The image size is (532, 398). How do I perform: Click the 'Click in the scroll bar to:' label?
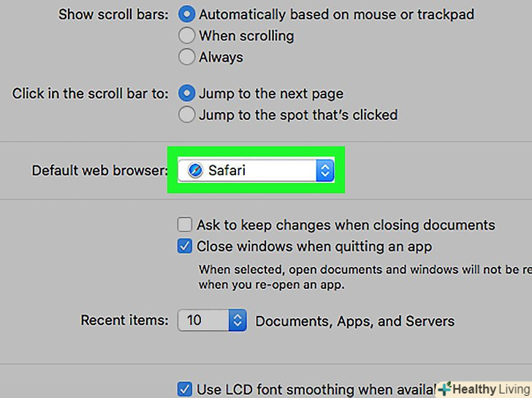[x=91, y=93]
